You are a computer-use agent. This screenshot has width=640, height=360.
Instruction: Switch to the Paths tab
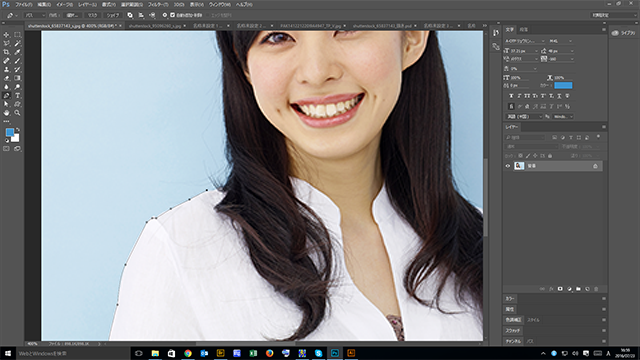pos(530,341)
